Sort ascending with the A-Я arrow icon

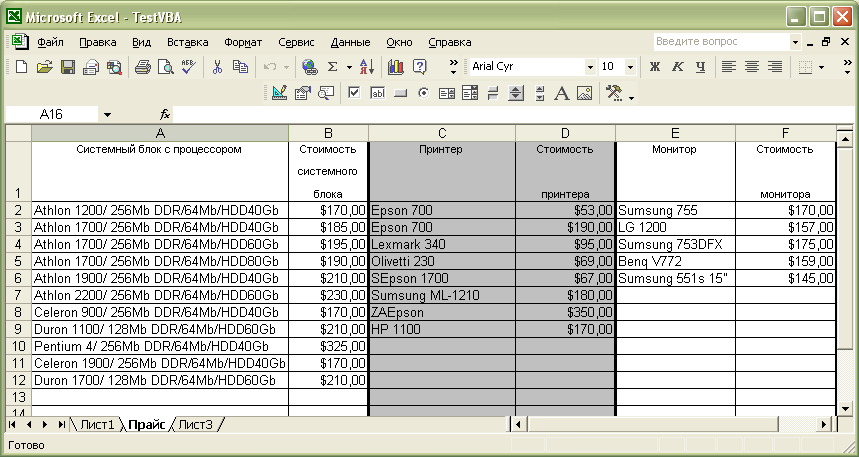(x=367, y=67)
